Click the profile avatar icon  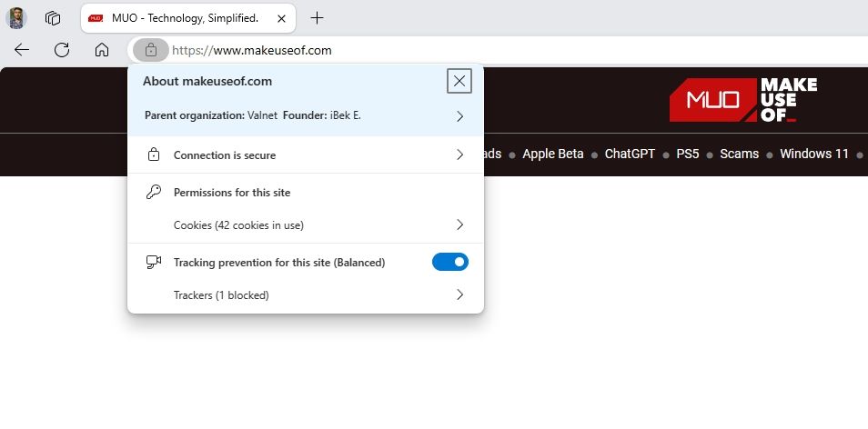[16, 17]
